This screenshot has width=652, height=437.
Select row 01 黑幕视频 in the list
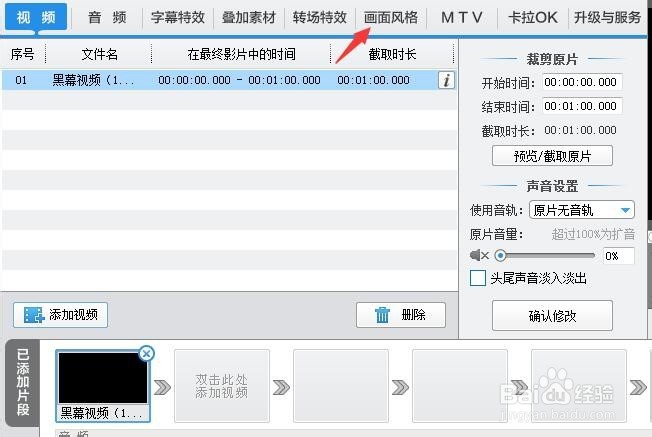(229, 80)
